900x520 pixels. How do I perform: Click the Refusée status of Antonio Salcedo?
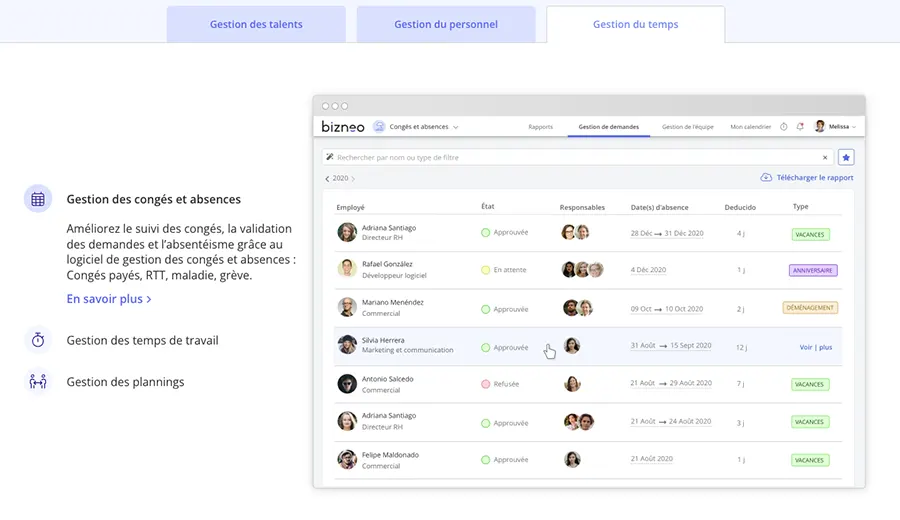500,384
